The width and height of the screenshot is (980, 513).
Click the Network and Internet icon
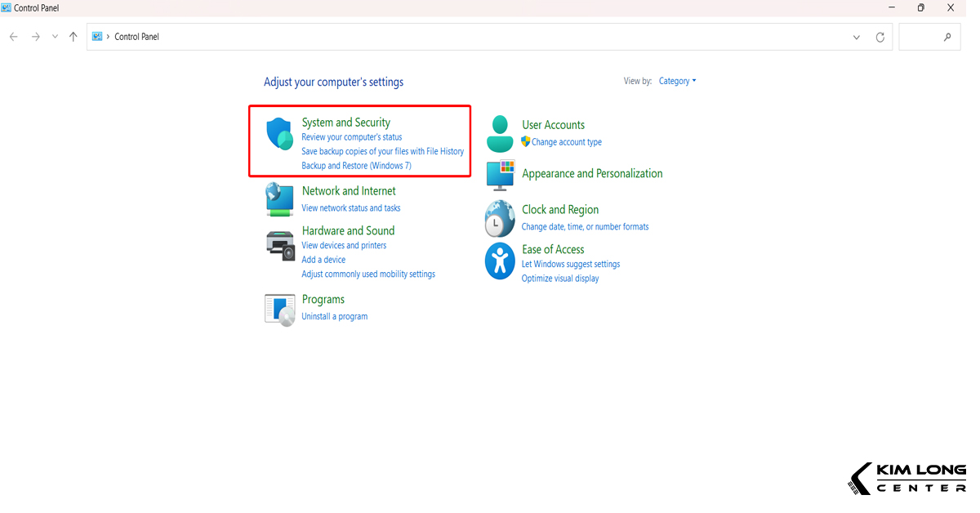click(279, 199)
